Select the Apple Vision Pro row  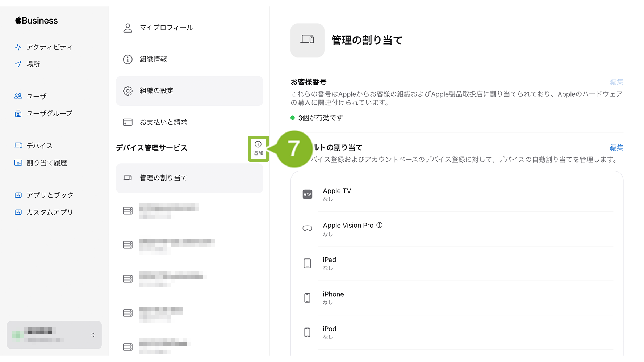click(x=457, y=229)
